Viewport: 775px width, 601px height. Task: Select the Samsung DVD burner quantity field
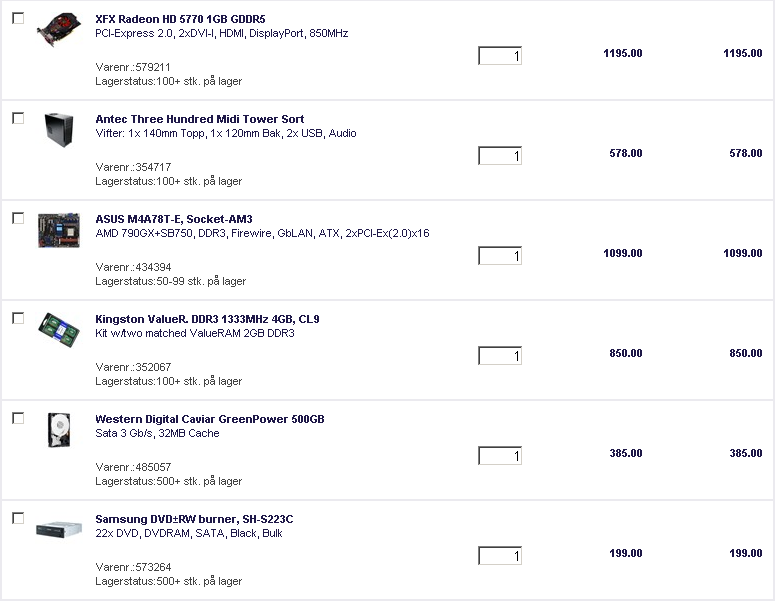point(500,556)
